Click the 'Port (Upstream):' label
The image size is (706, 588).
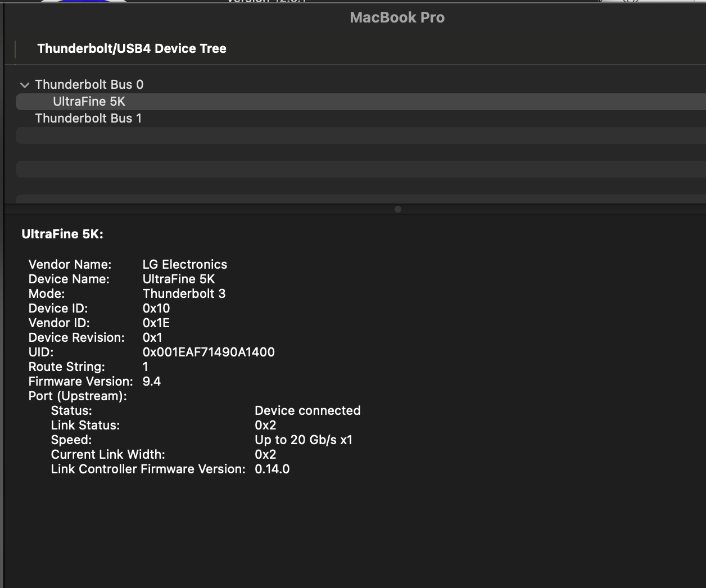[x=78, y=396]
